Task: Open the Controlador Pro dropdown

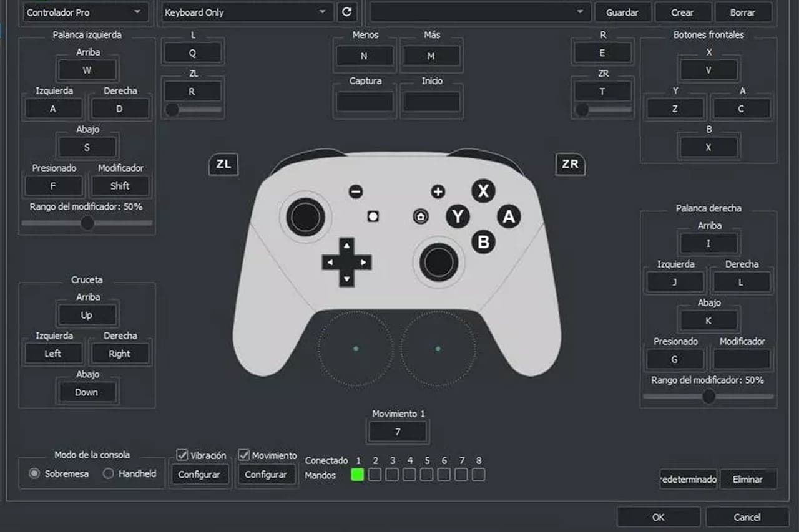Action: [x=86, y=12]
